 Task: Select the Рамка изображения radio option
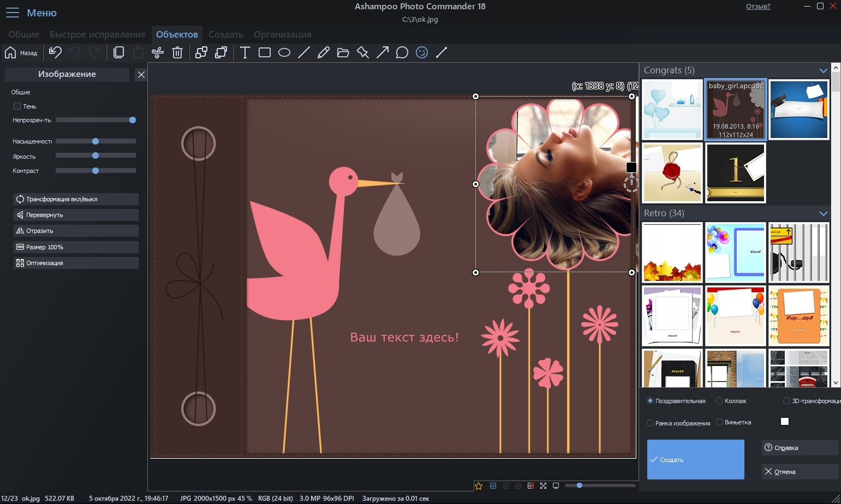pos(650,423)
